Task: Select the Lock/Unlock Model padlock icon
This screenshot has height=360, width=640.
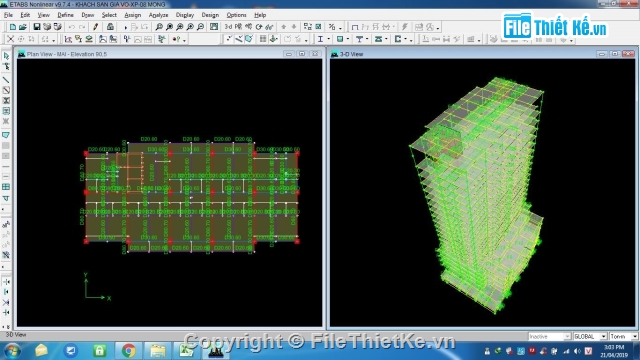Action: coord(110,27)
